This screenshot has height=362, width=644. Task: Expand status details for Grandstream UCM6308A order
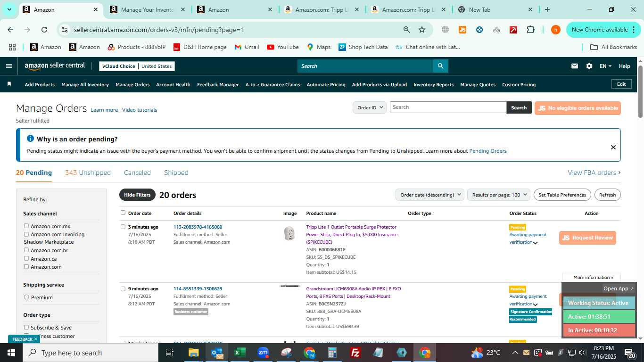[x=535, y=304]
